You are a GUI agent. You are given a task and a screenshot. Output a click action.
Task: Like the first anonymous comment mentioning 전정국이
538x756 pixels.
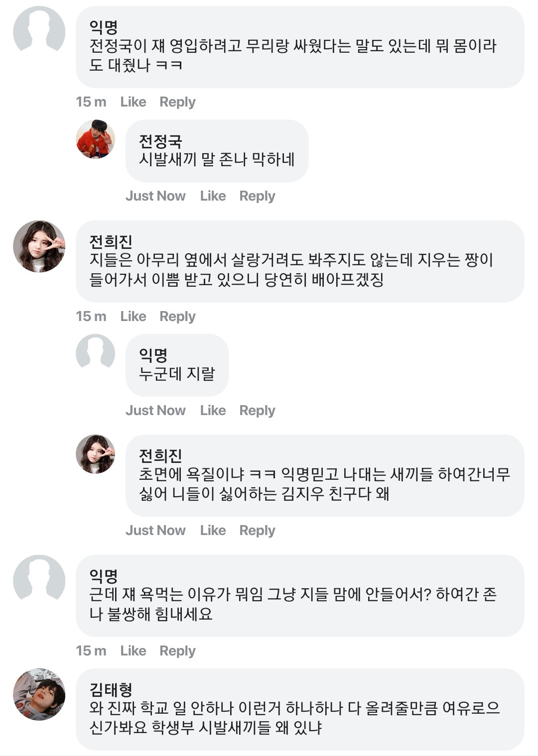coord(133,102)
